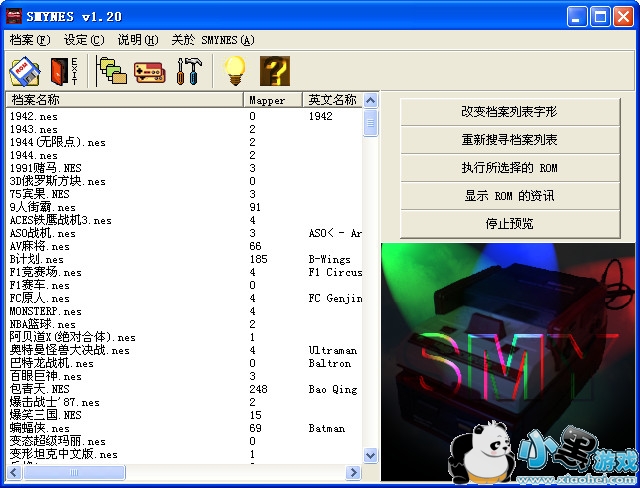The image size is (640, 488).
Task: Select 变态超级玛丽.nes file
Action: (58, 441)
